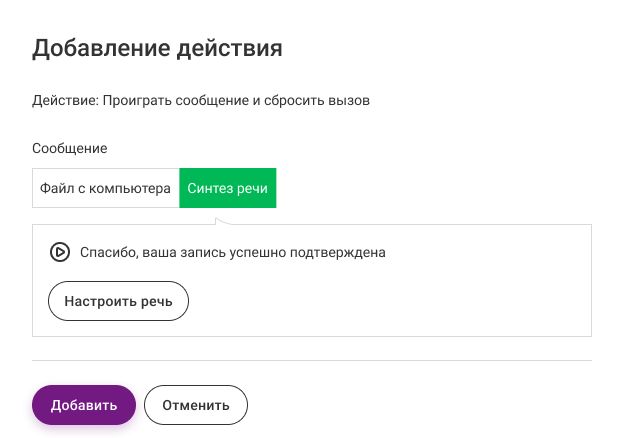Choose uploading an audio file from computer
The height and width of the screenshot is (438, 624).
(x=105, y=188)
